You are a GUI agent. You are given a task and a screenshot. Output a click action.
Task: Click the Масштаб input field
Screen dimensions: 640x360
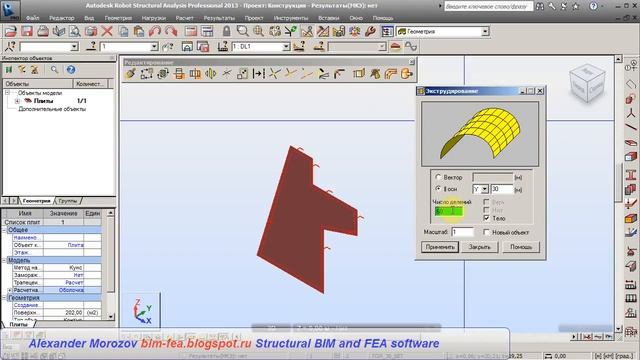pyautogui.click(x=463, y=232)
